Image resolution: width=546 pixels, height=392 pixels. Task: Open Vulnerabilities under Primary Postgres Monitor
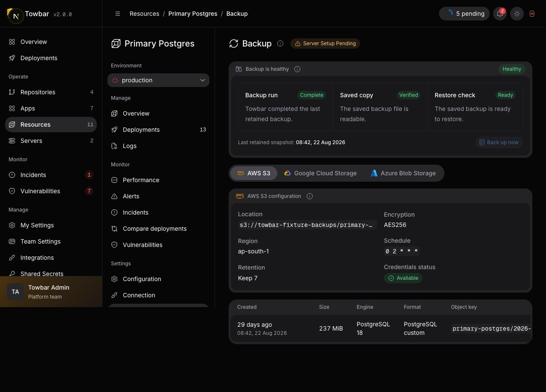click(x=158, y=245)
